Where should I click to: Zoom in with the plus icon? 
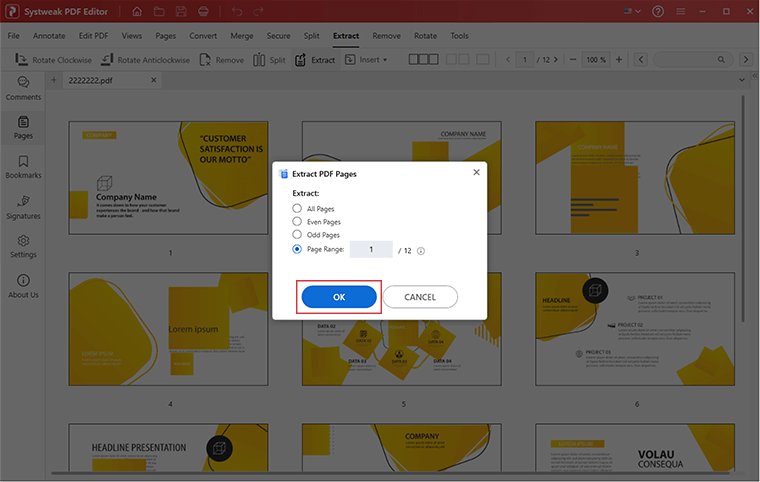coord(619,60)
